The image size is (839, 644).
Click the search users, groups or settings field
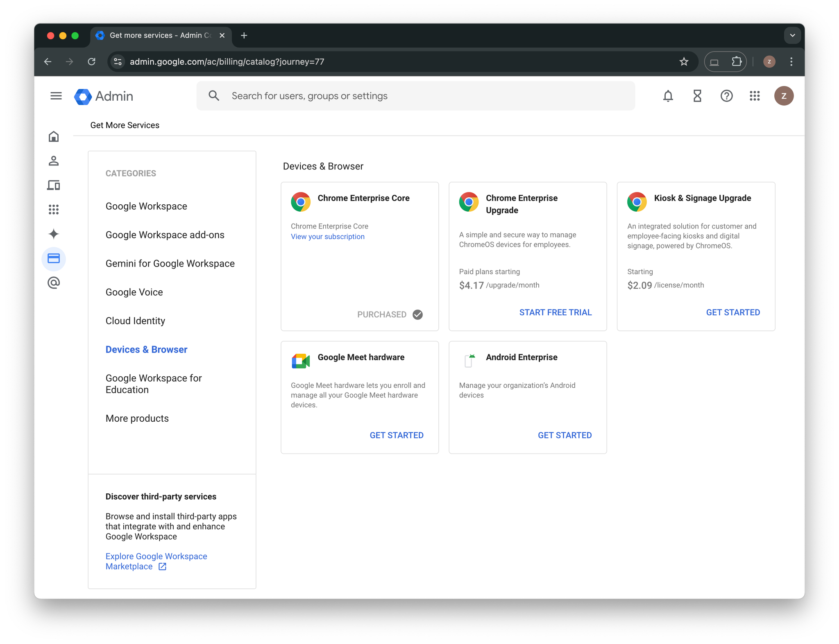pos(415,96)
